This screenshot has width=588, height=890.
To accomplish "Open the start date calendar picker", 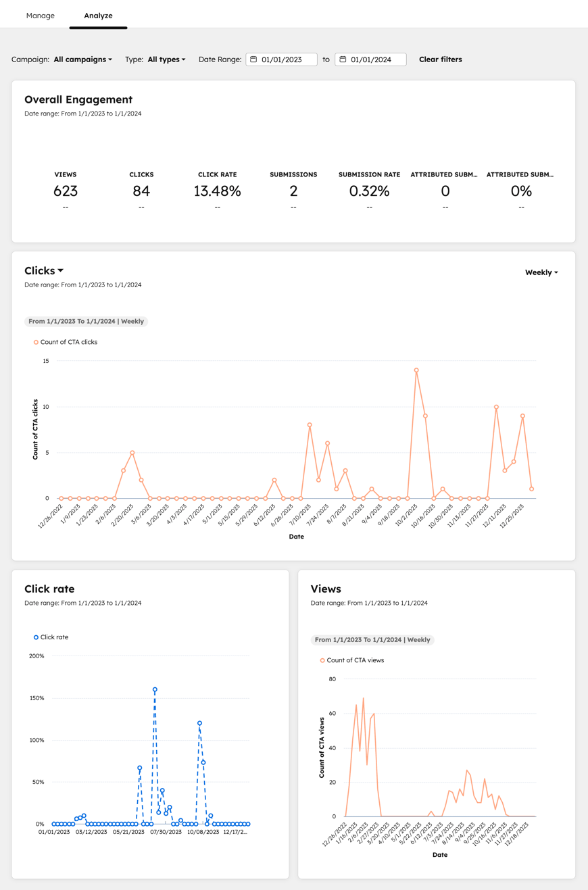I will (252, 59).
